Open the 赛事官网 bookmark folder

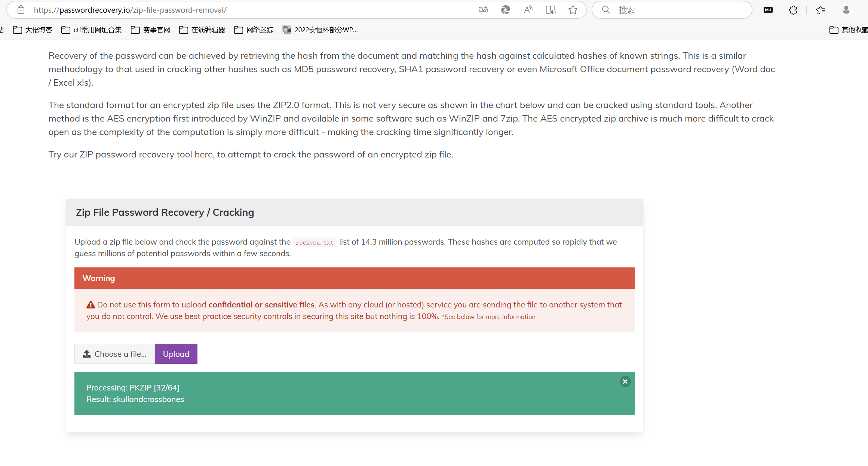[151, 30]
